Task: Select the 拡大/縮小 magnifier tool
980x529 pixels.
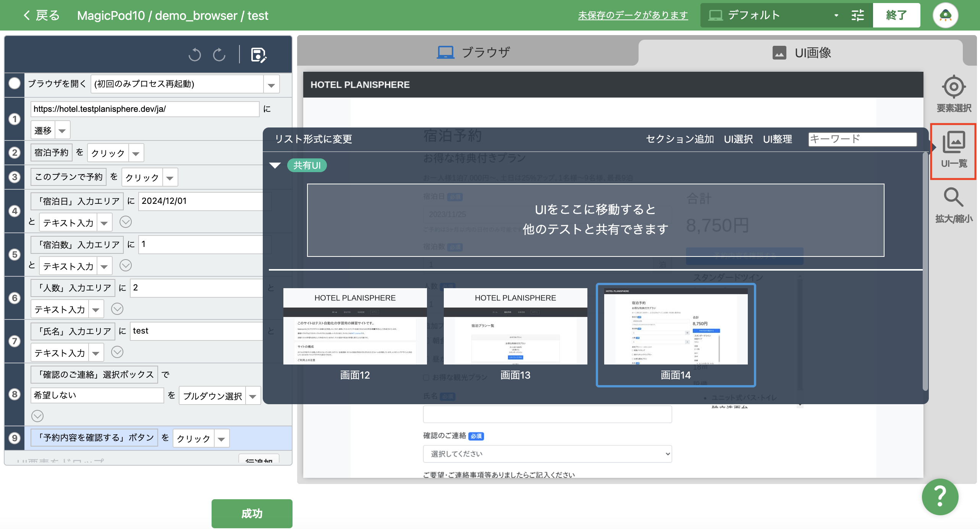Action: 954,205
